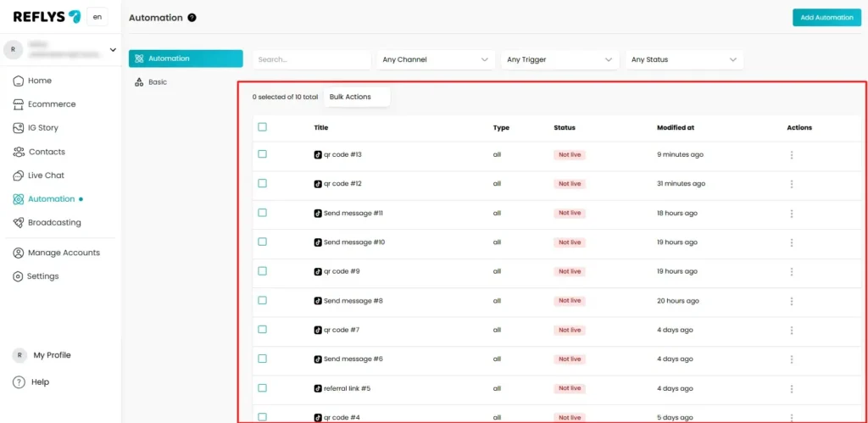This screenshot has width=868, height=423.
Task: Click Not live status badge for qr code #13
Action: click(x=570, y=155)
